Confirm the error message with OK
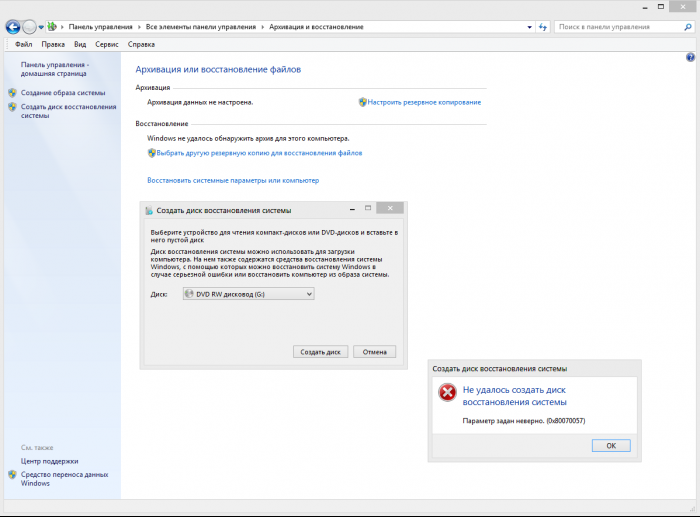This screenshot has width=700, height=517. click(611, 445)
